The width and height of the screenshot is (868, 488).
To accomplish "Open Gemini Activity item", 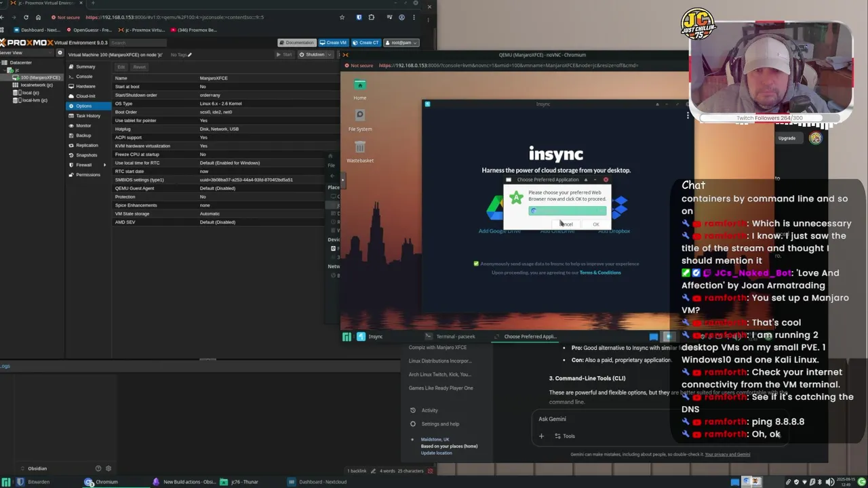I will tap(425, 410).
